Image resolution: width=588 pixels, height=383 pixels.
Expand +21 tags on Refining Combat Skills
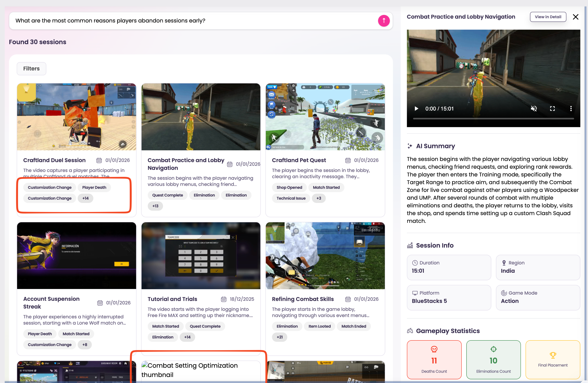coord(279,337)
